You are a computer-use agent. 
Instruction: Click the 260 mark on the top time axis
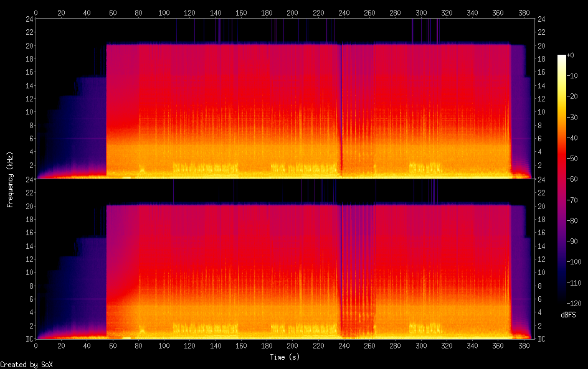[370, 12]
